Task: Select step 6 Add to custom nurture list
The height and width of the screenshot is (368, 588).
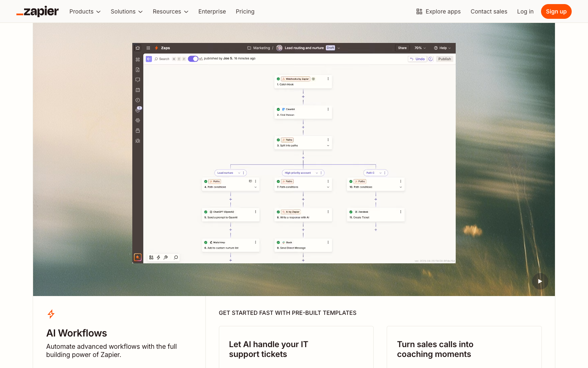Action: point(231,245)
